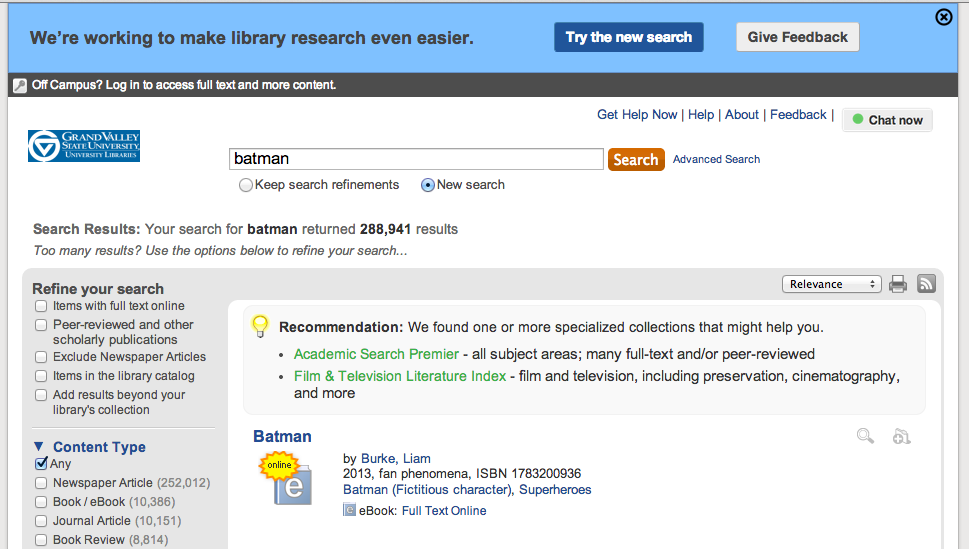Open the Superheroes subject link

pos(555,490)
